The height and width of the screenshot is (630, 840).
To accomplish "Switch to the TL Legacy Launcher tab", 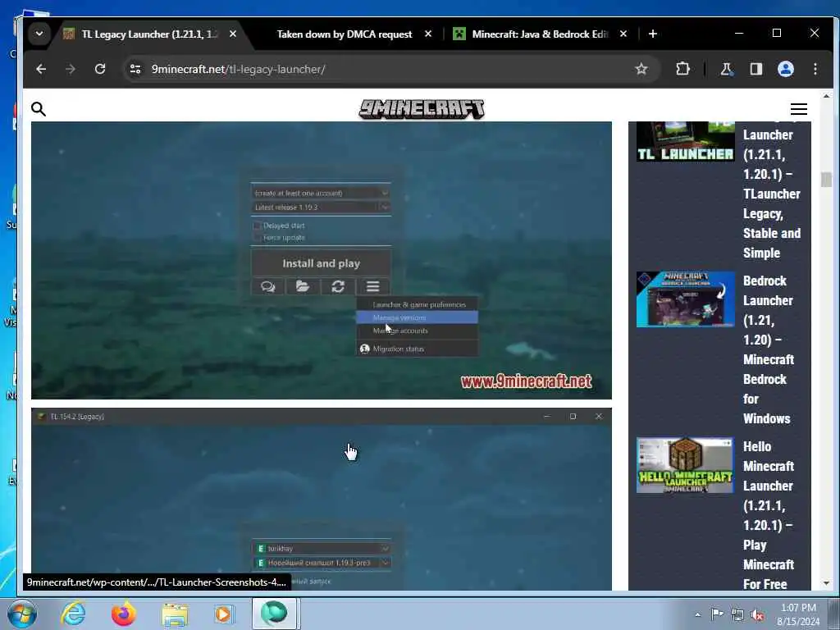I will 151,34.
